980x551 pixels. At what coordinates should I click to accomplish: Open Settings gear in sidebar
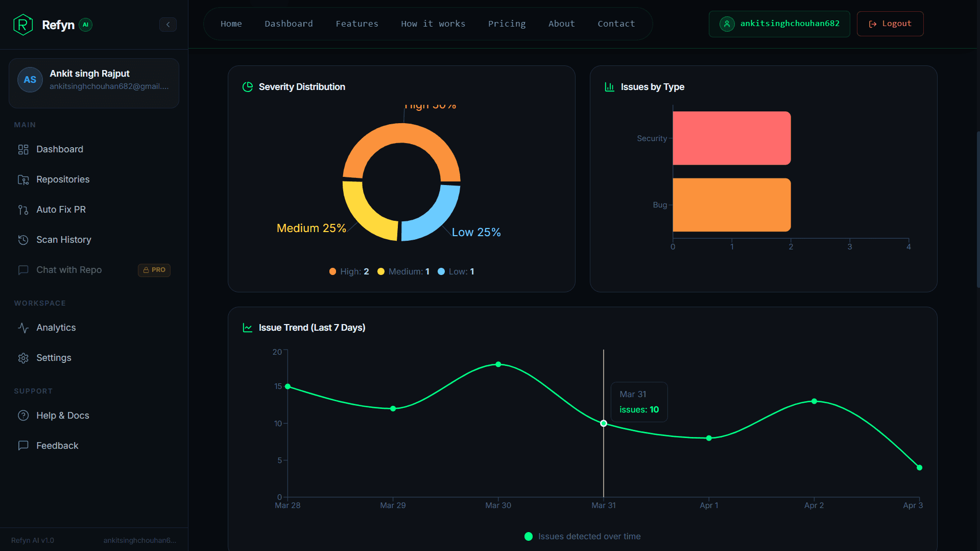(53, 358)
